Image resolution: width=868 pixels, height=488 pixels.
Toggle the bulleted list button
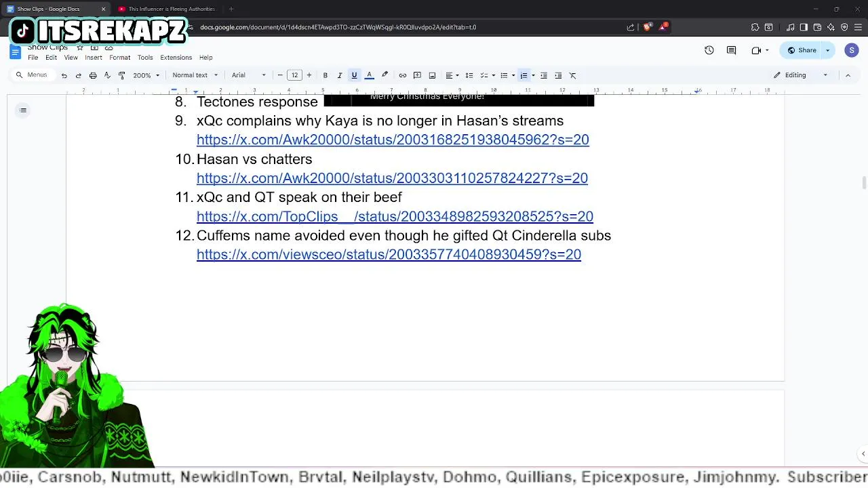(504, 75)
